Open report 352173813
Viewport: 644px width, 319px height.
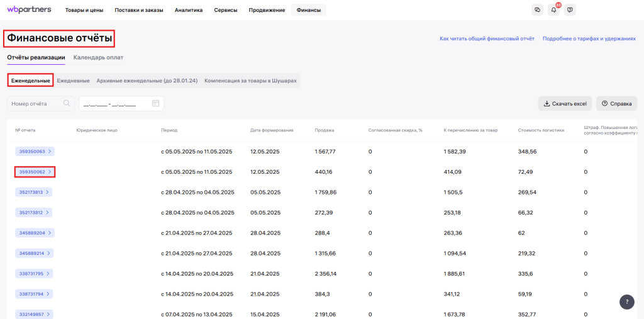[34, 192]
